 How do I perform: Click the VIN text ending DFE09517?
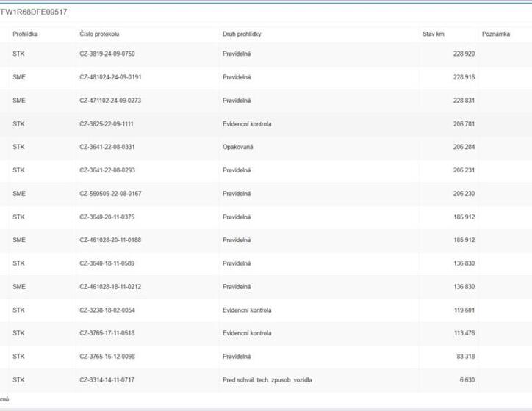click(x=34, y=12)
